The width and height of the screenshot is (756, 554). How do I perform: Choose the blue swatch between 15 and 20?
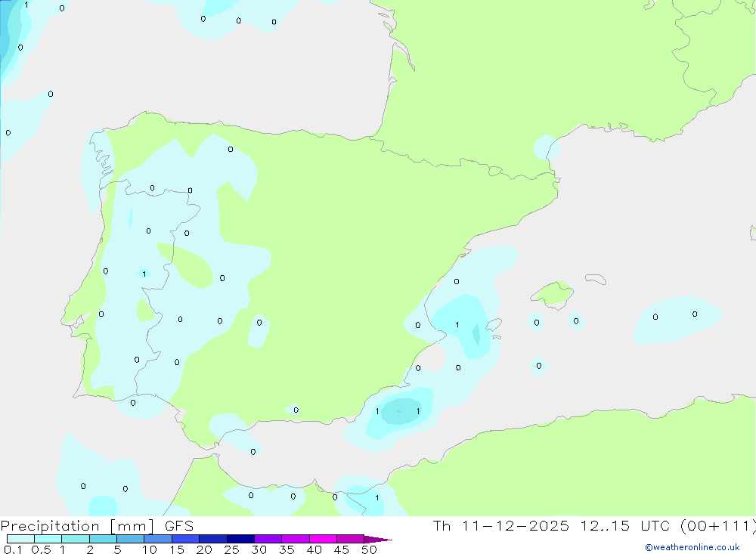[x=186, y=539]
